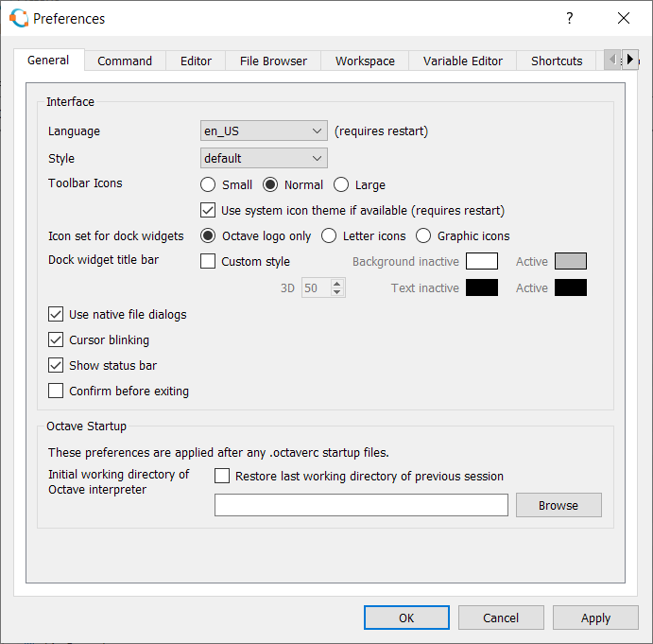Viewport: 653px width, 644px height.
Task: Click the Browse button
Action: [x=558, y=505]
